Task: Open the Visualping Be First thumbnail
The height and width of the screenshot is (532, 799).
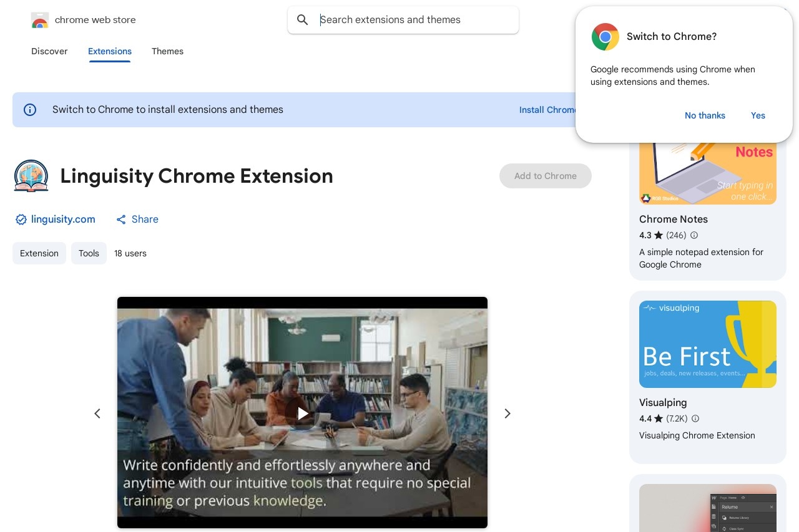Action: (x=708, y=344)
